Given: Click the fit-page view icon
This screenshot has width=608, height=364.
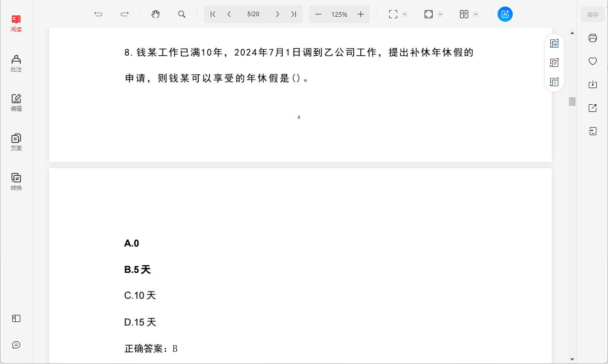Looking at the screenshot, I should coord(429,14).
